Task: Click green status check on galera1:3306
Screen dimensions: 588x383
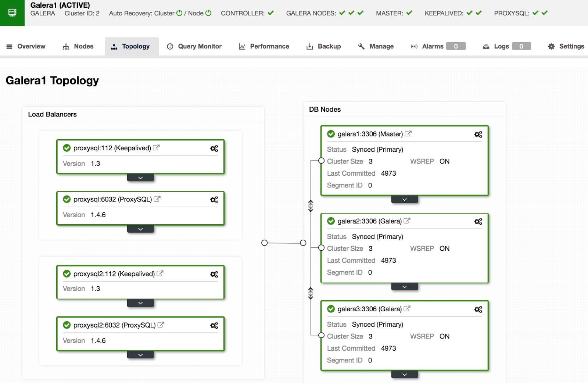Action: click(x=331, y=134)
